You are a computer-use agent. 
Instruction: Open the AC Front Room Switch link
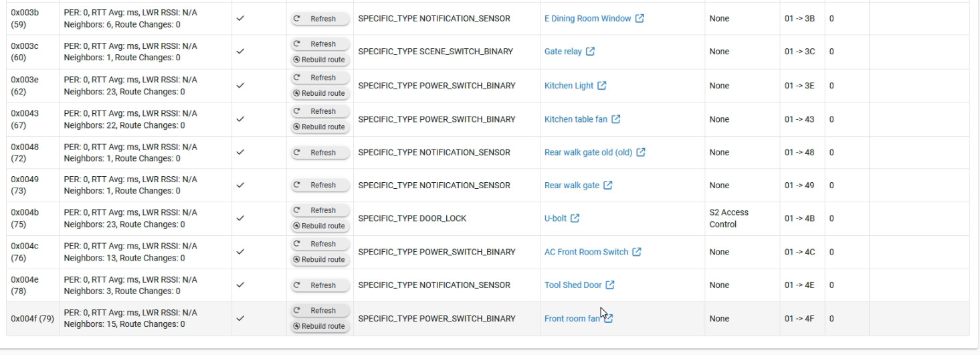(x=586, y=252)
